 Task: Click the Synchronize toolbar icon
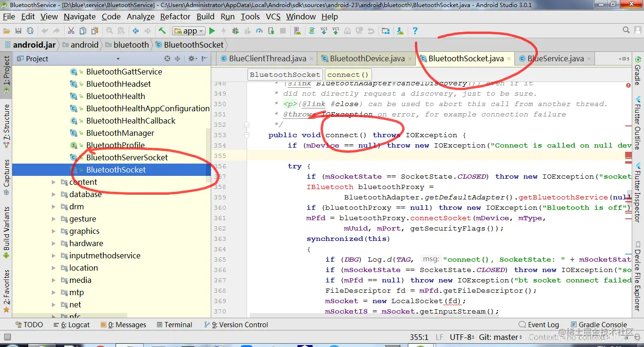tap(30, 31)
